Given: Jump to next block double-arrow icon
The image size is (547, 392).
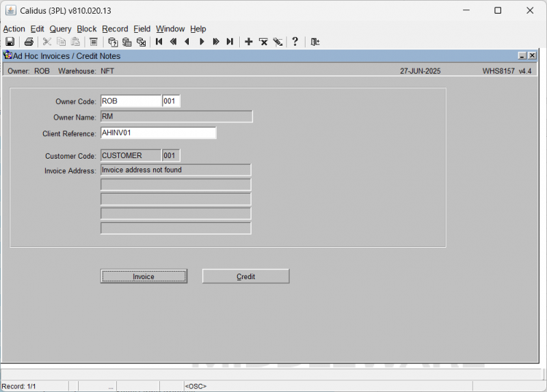Looking at the screenshot, I should (x=216, y=42).
